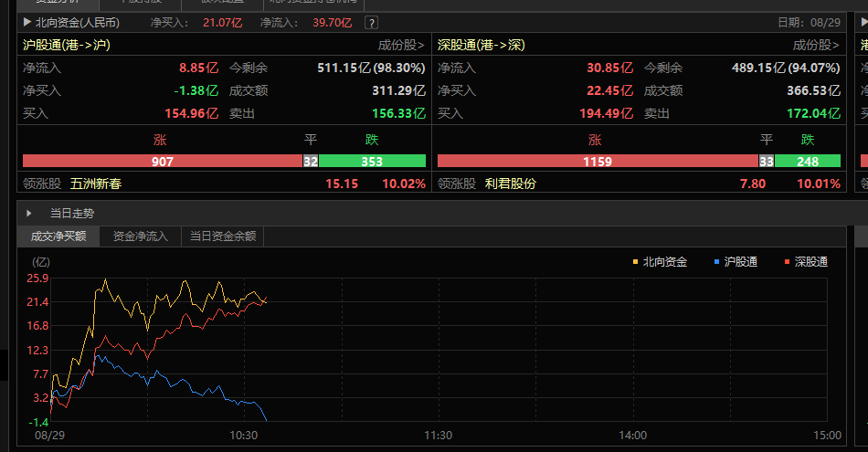The width and height of the screenshot is (868, 452).
Task: Click gray 平 bar showing 33
Action: click(x=767, y=161)
